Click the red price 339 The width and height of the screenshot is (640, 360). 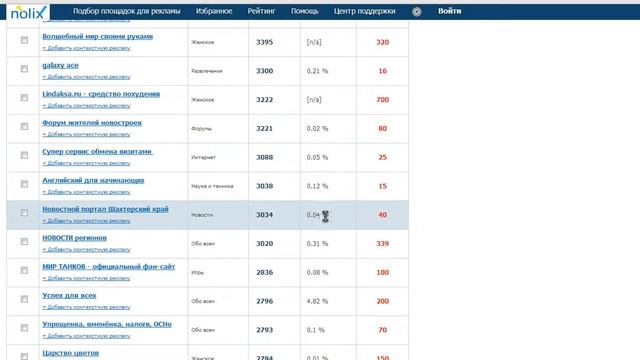pos(382,244)
